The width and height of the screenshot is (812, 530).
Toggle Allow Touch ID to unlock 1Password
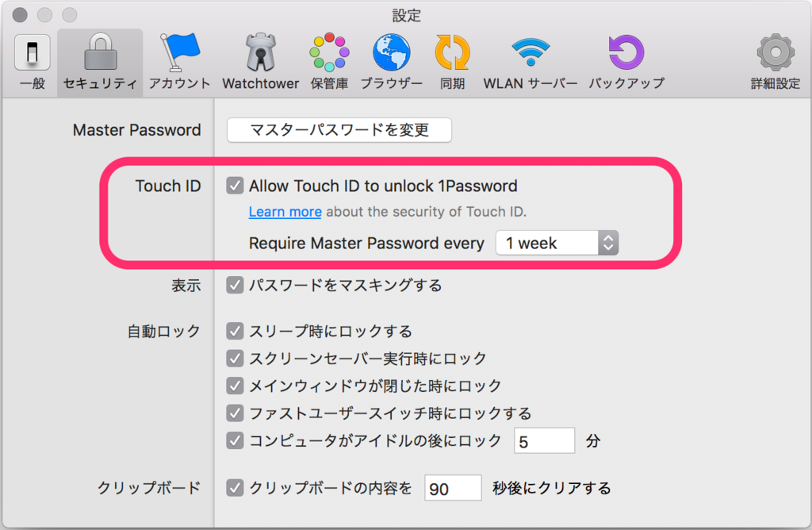point(235,186)
